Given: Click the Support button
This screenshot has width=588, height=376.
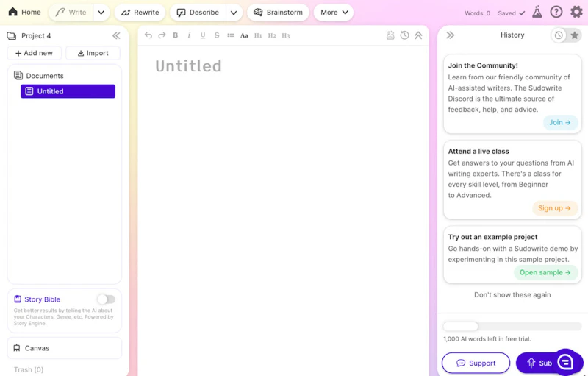Looking at the screenshot, I should pos(476,363).
